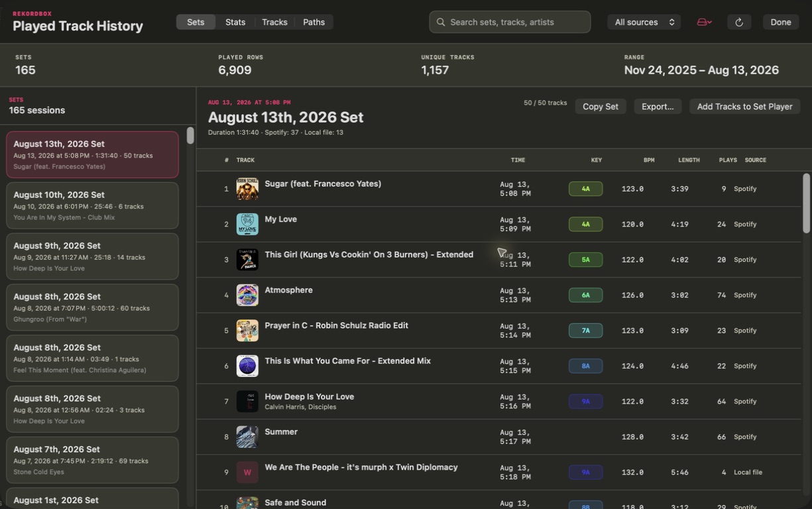Click the Local file source for track 9

[748, 473]
